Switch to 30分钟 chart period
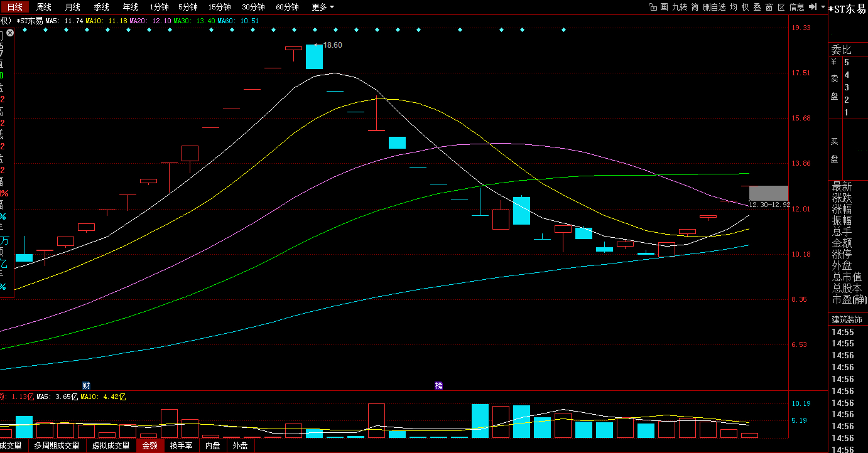 click(x=253, y=7)
